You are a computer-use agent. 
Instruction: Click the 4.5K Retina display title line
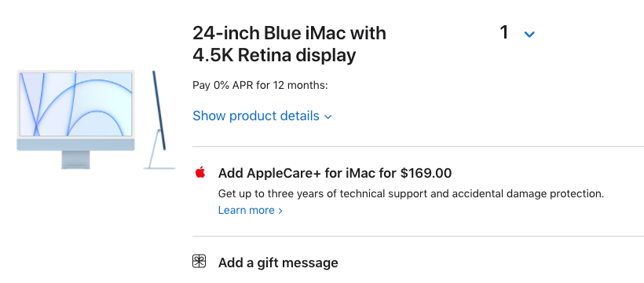click(x=274, y=55)
